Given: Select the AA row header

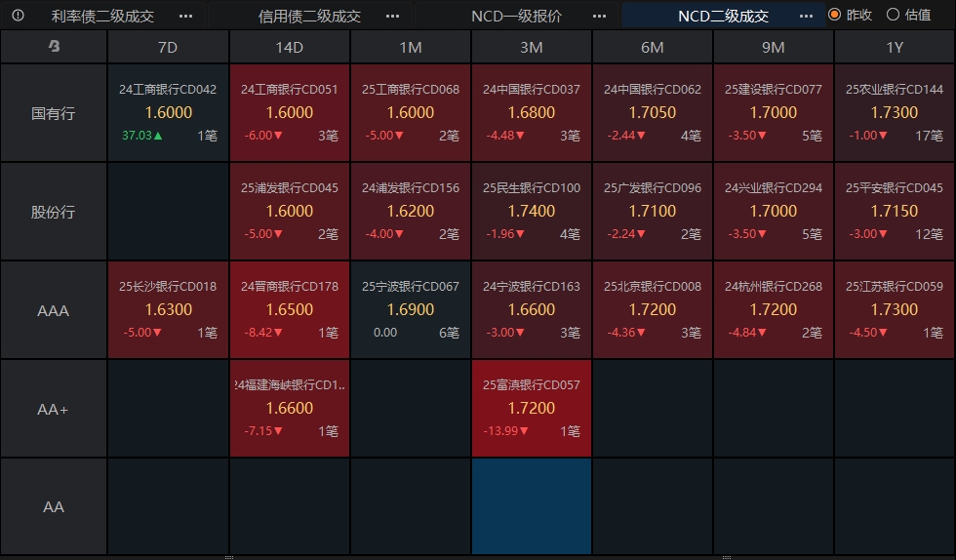Looking at the screenshot, I should pos(54,507).
